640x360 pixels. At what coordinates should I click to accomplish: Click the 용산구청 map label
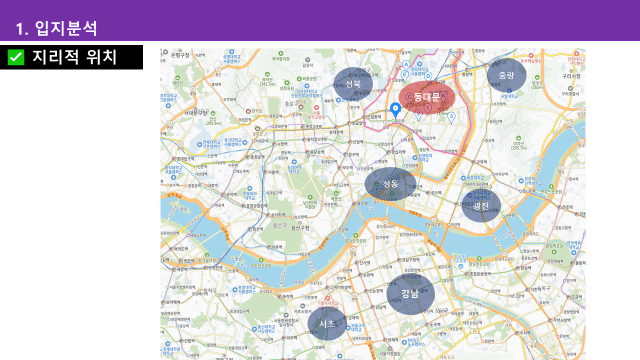(300, 228)
